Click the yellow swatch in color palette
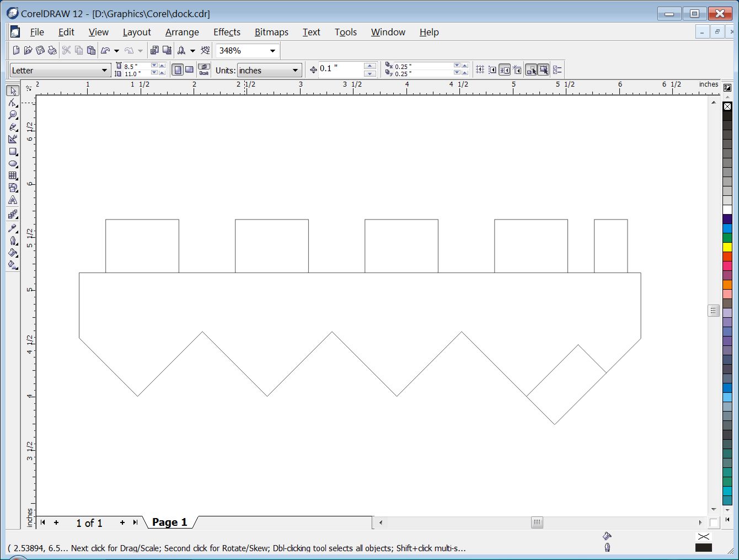The height and width of the screenshot is (560, 739). (x=727, y=247)
